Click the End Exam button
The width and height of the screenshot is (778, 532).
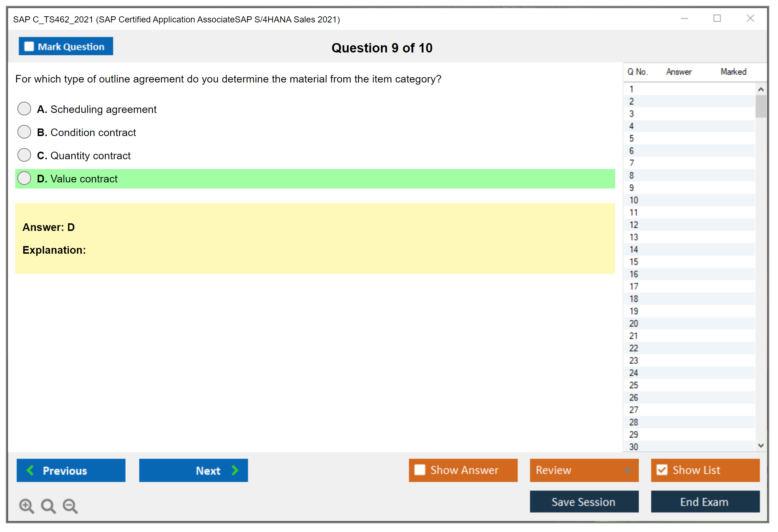pos(705,502)
